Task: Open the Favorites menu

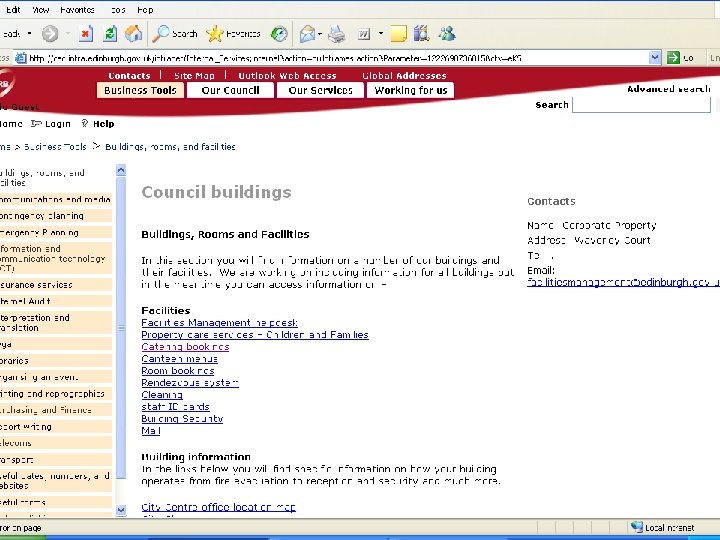Action: tap(77, 10)
